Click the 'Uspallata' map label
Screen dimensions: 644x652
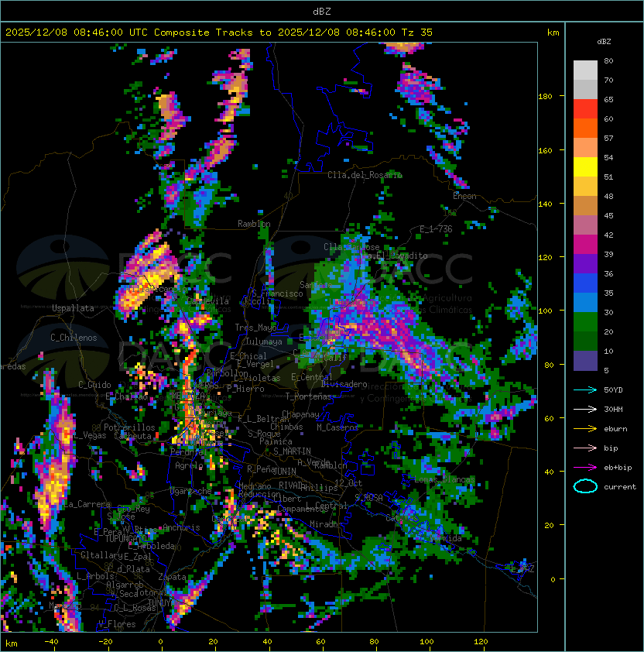pyautogui.click(x=73, y=308)
